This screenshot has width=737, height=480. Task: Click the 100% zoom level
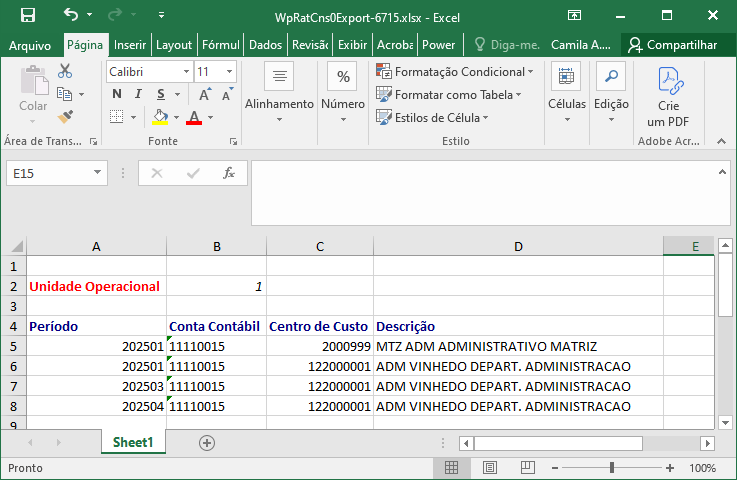pos(702,468)
